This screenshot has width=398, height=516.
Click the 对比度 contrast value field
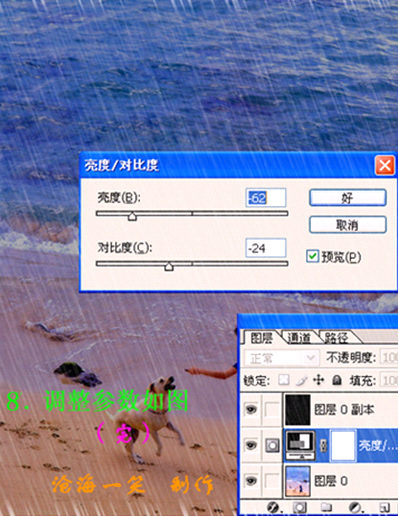click(x=266, y=248)
